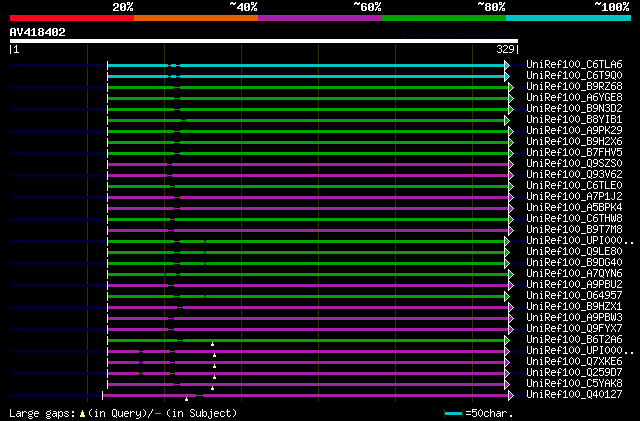Click the magenta arrowhead of the Q9SZS0 hit
The image size is (640, 421).
coord(511,164)
